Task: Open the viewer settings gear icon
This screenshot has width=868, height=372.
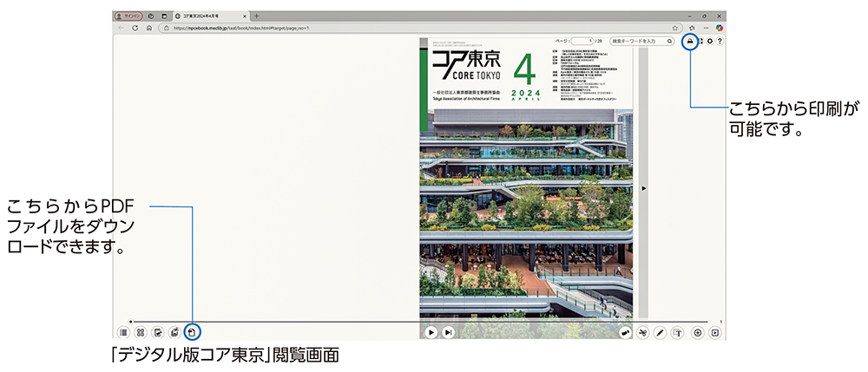Action: tap(710, 41)
